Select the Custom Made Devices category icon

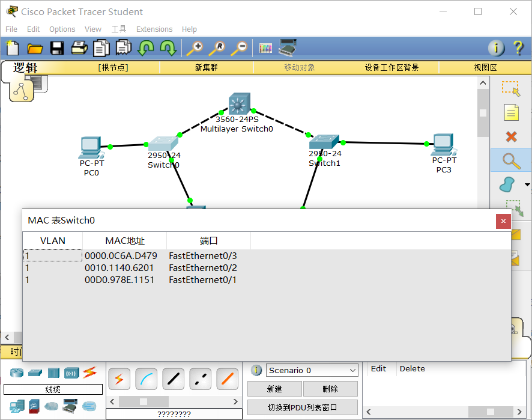[70, 406]
